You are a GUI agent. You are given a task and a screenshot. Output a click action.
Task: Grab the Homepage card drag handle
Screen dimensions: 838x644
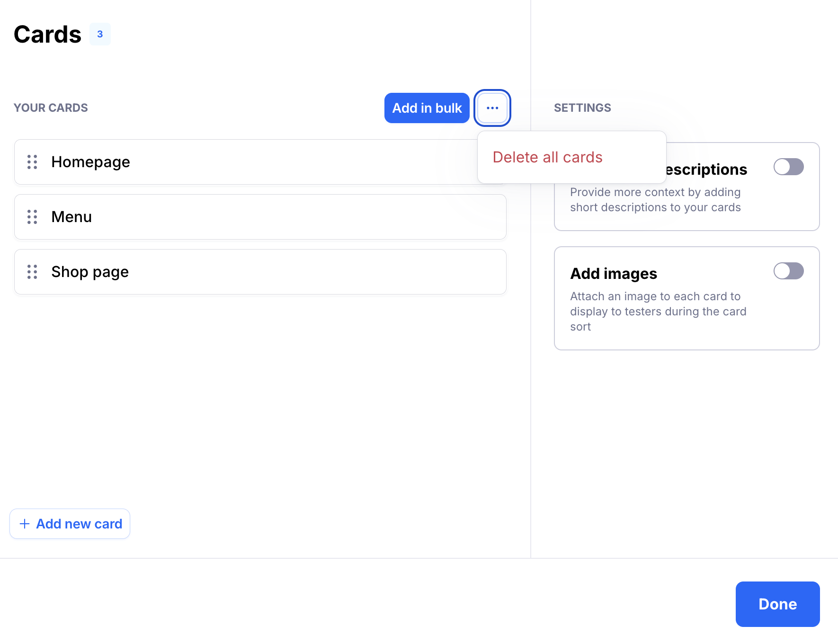[32, 162]
